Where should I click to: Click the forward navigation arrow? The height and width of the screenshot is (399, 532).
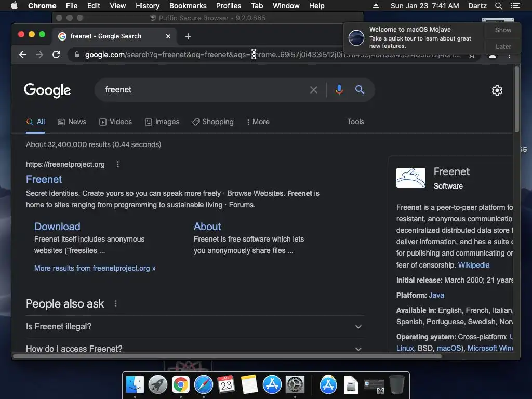tap(39, 55)
